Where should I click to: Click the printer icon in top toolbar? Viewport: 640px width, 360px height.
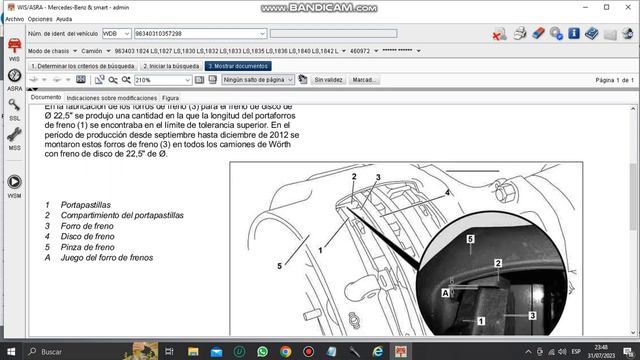[520, 33]
